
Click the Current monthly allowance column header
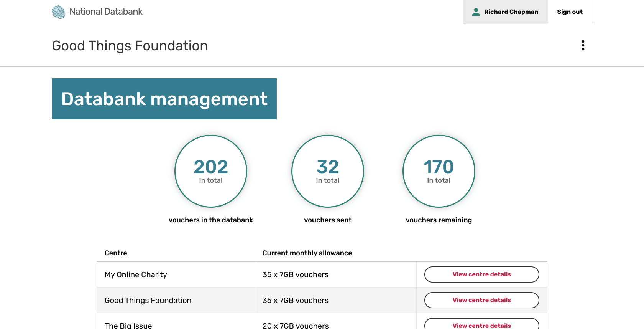point(307,253)
